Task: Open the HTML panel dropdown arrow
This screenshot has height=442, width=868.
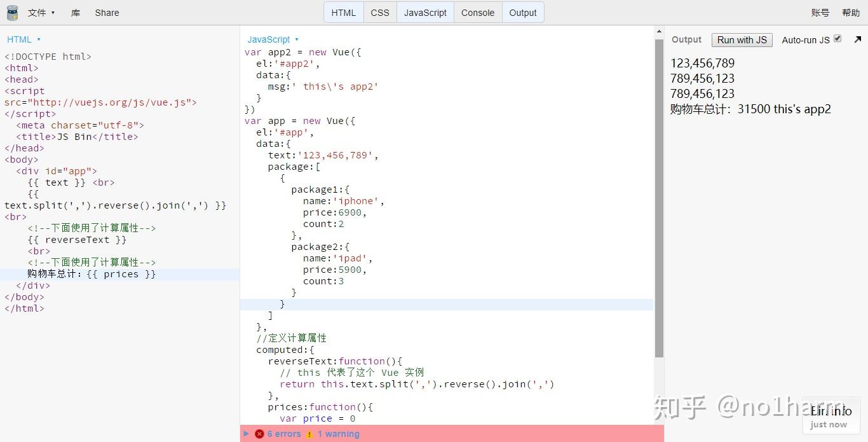Action: click(x=38, y=39)
